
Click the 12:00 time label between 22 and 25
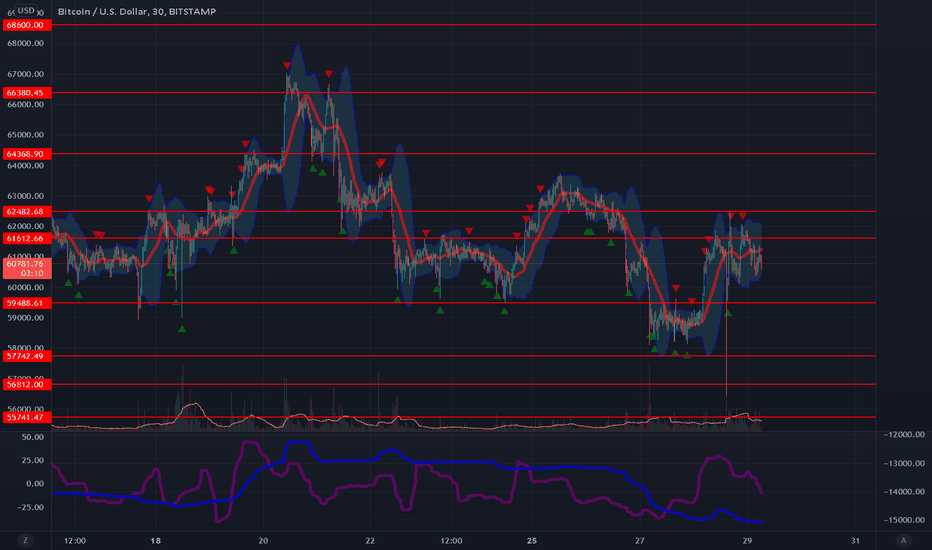(x=451, y=540)
